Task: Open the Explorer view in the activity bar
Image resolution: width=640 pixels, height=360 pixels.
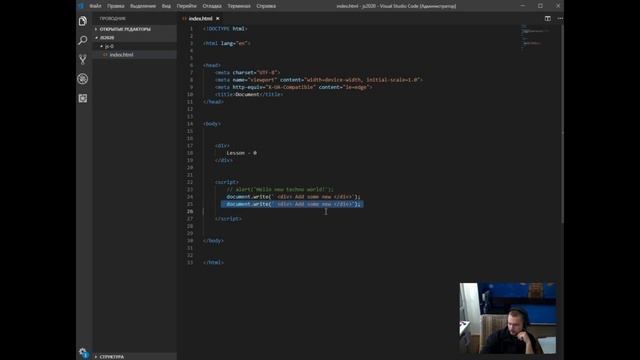Action: 83,21
